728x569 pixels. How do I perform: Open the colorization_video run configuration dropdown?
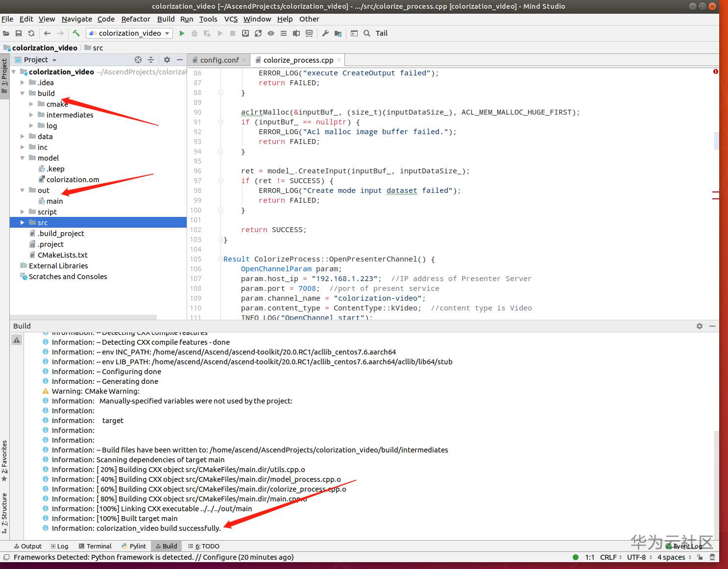coord(130,33)
